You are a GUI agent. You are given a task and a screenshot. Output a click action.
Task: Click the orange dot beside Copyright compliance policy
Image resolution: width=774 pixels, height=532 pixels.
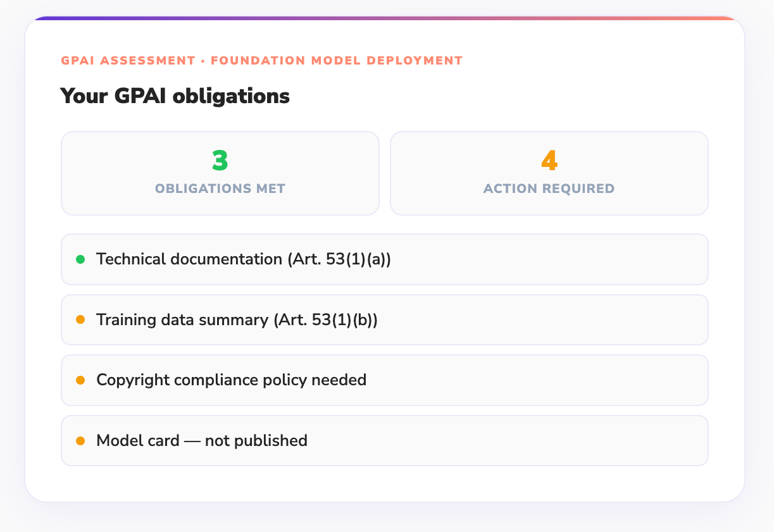(80, 380)
